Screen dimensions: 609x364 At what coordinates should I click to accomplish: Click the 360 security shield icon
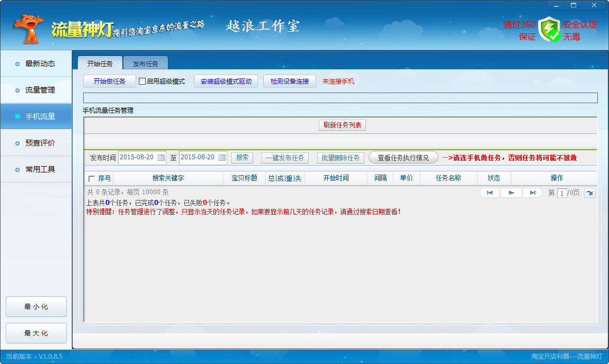click(549, 29)
